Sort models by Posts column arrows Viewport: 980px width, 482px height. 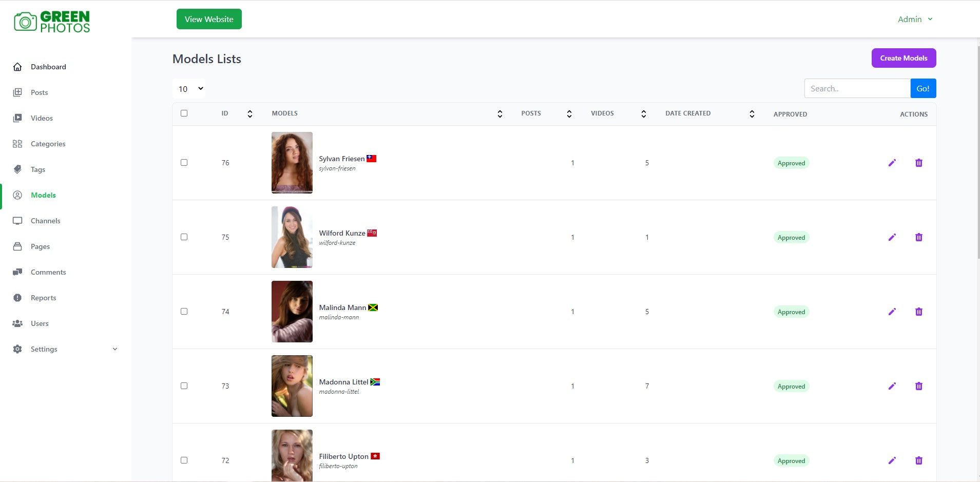pyautogui.click(x=569, y=114)
